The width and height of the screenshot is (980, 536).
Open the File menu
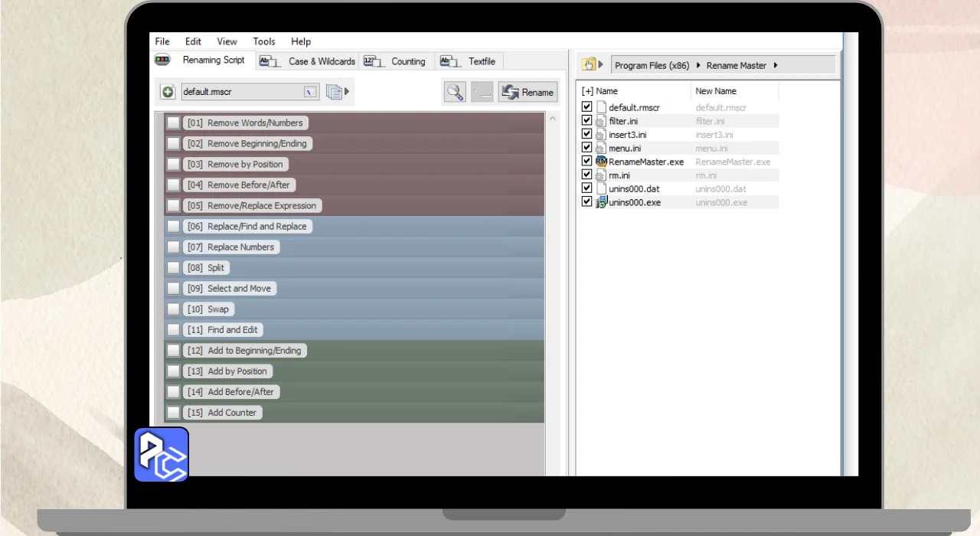click(x=162, y=41)
